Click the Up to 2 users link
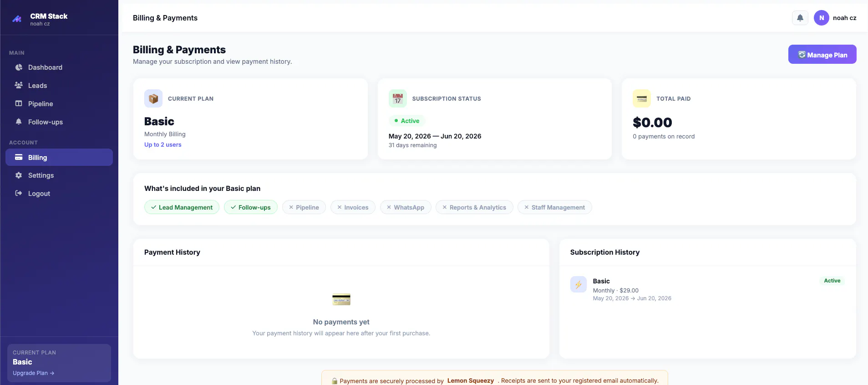 [163, 144]
